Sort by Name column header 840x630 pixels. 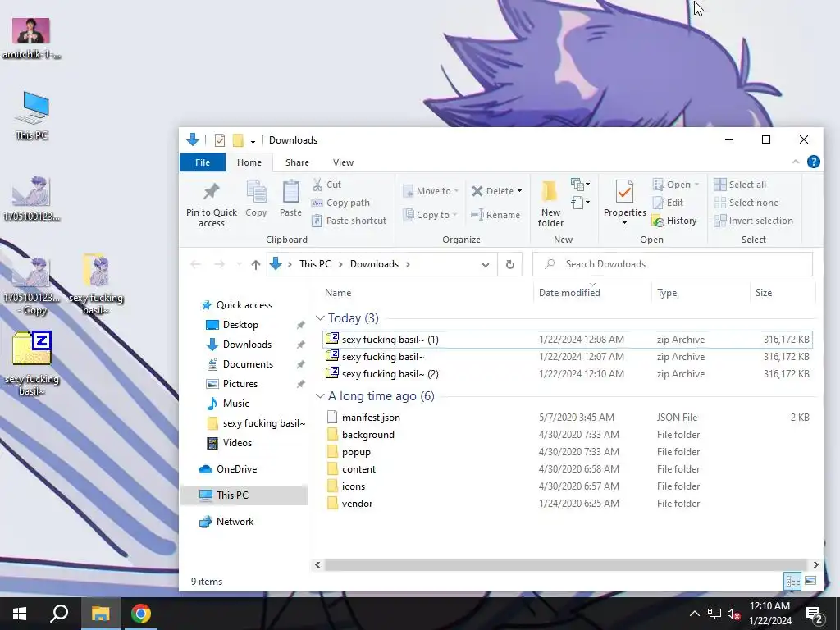point(337,293)
